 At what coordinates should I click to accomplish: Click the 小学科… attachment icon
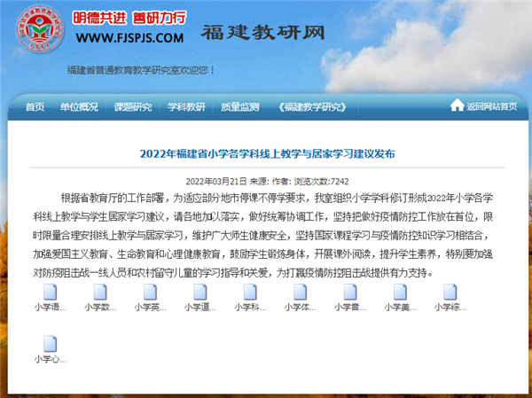pyautogui.click(x=250, y=293)
